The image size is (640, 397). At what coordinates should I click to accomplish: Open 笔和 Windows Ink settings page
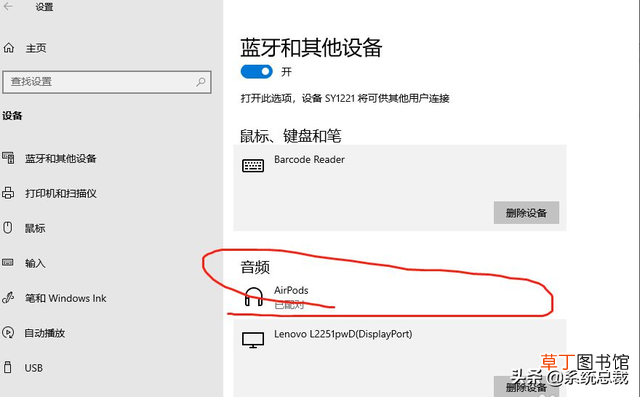coord(66,298)
